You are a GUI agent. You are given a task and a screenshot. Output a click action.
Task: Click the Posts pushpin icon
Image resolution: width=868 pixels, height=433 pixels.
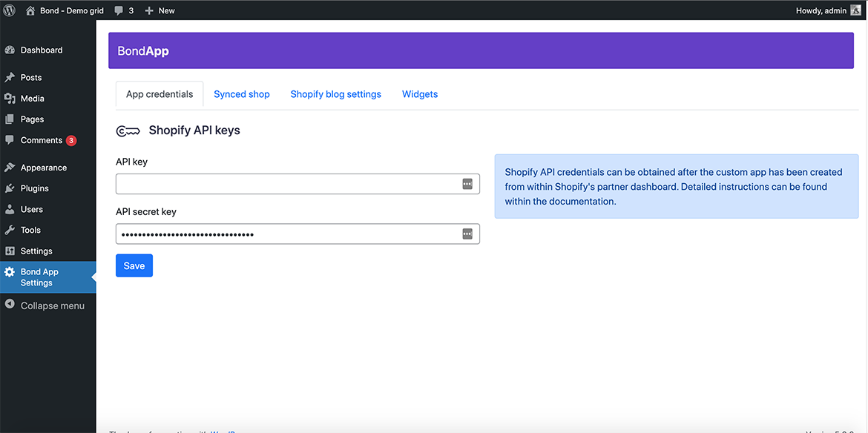10,77
